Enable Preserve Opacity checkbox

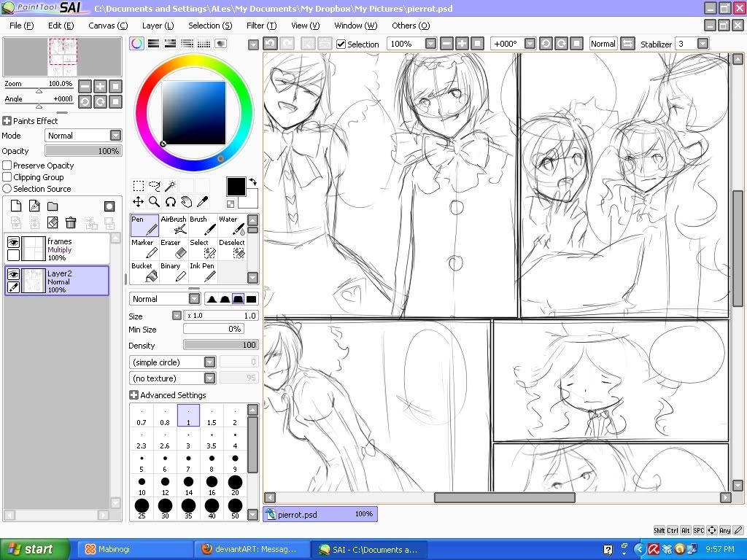(x=7, y=166)
